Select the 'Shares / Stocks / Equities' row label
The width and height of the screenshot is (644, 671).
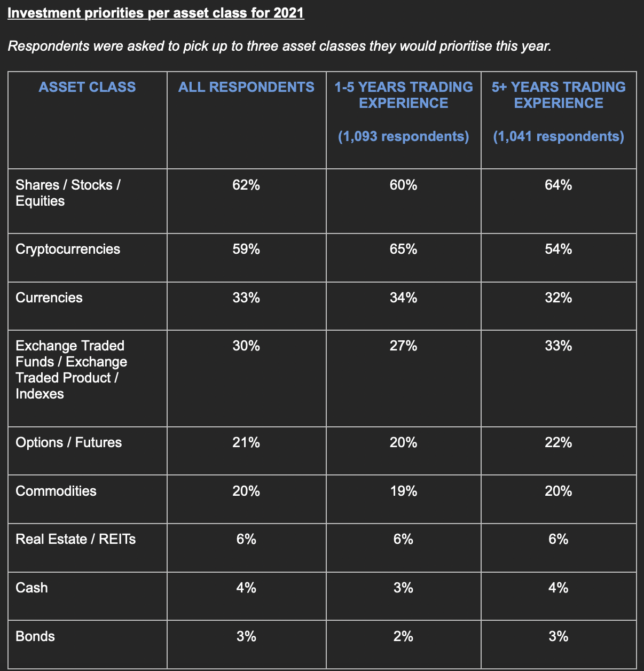click(x=68, y=193)
